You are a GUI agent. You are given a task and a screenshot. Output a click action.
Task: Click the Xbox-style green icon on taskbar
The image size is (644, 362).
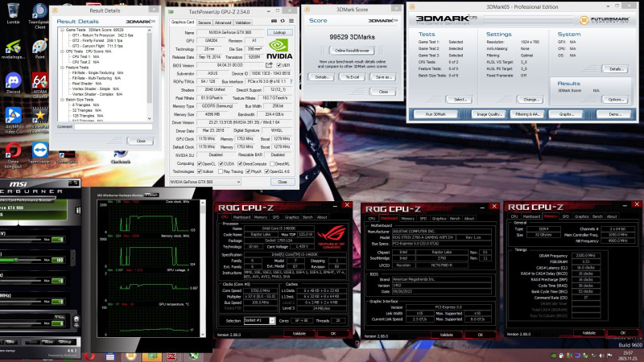[x=193, y=356]
